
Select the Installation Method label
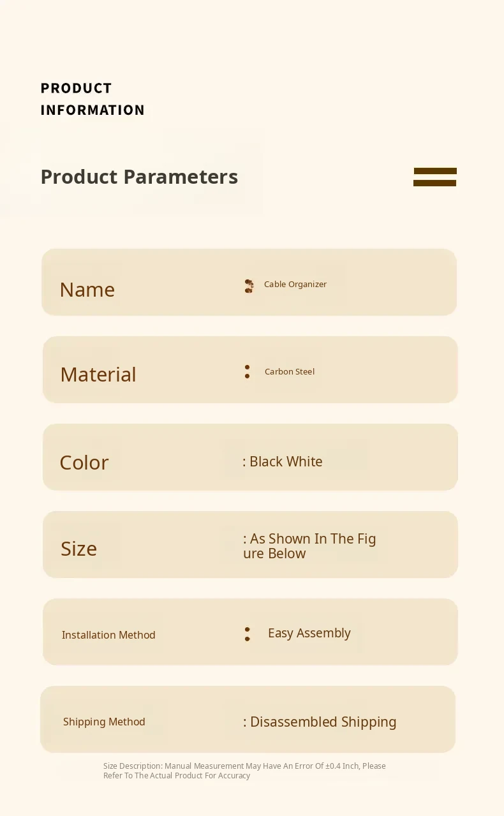pyautogui.click(x=108, y=635)
